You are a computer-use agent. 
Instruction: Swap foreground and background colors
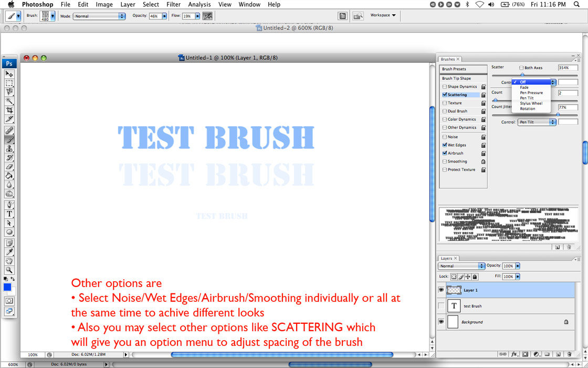[13, 279]
